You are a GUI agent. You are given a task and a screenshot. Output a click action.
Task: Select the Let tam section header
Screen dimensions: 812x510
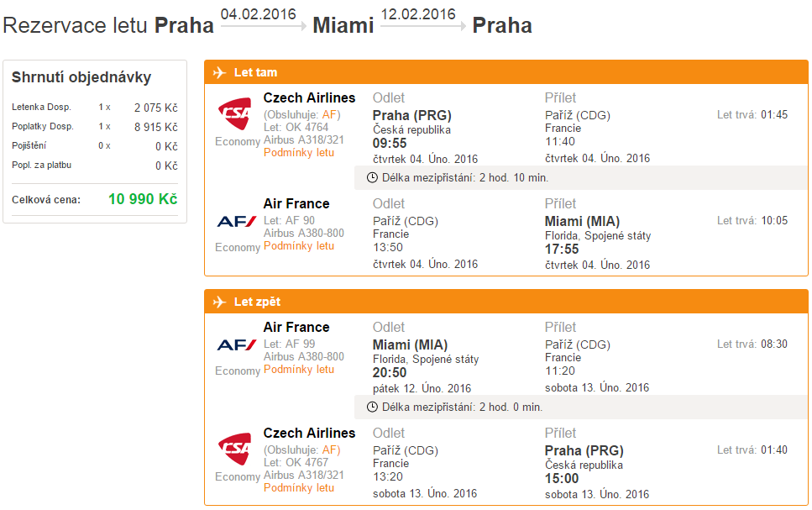506,72
